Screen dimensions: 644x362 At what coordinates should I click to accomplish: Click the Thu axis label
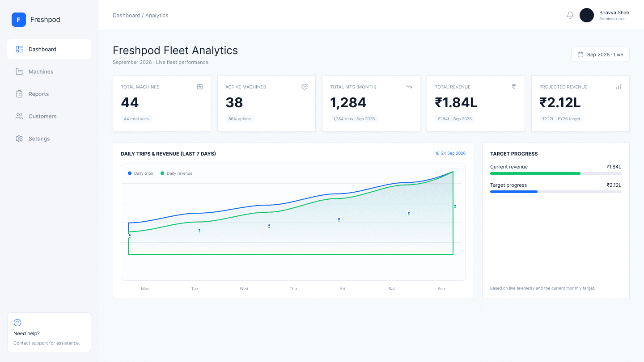click(293, 289)
